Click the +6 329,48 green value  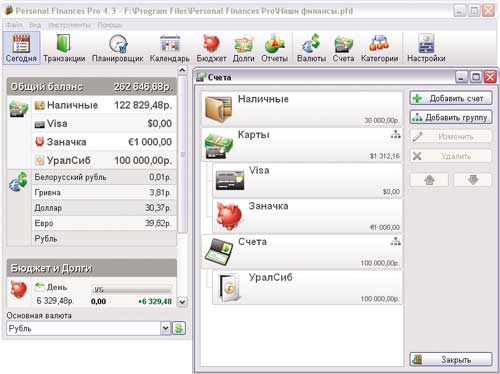(155, 301)
